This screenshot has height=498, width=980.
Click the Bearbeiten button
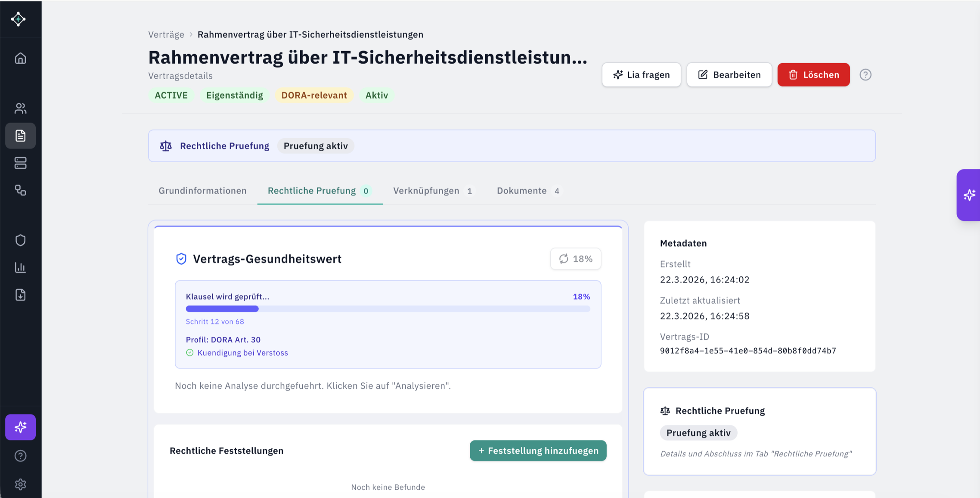[x=729, y=75]
